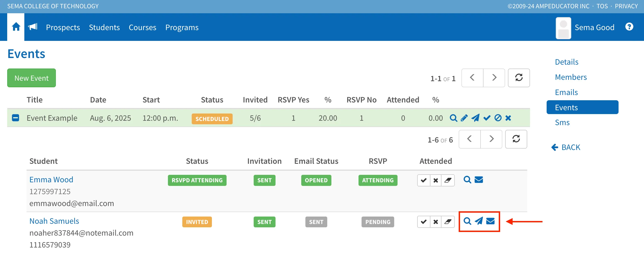This screenshot has height=253, width=644.
Task: Go to previous page of students
Action: 470,139
